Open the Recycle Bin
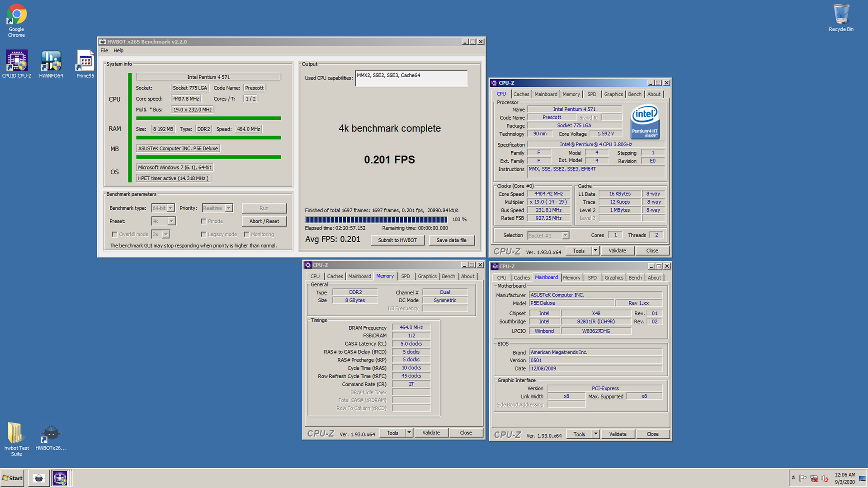 (x=841, y=18)
